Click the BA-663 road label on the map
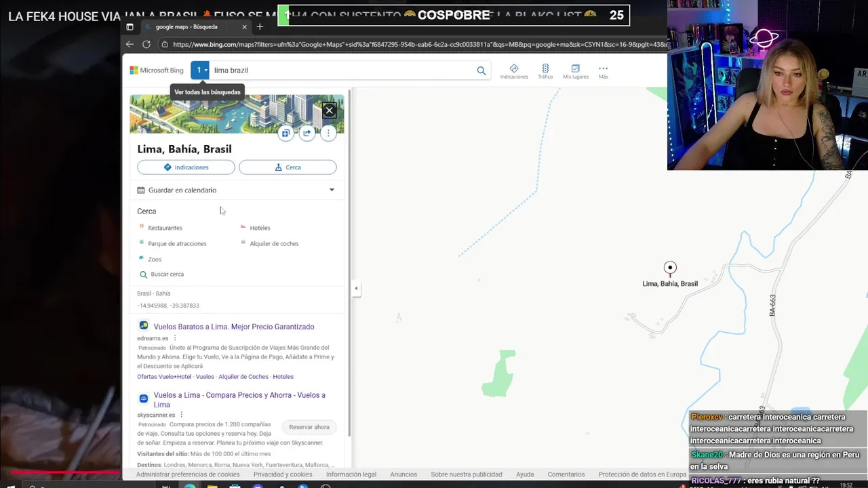 point(772,305)
